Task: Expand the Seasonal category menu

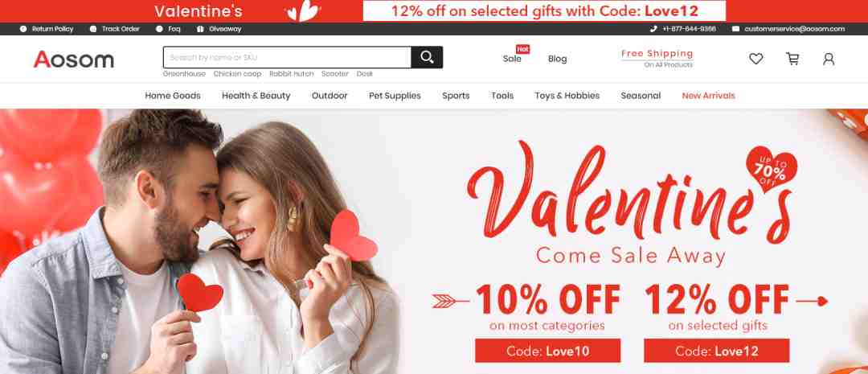Action: coord(641,96)
